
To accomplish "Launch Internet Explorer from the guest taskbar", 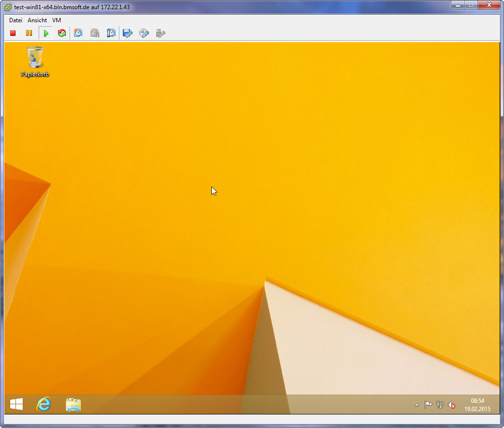I will pos(44,404).
